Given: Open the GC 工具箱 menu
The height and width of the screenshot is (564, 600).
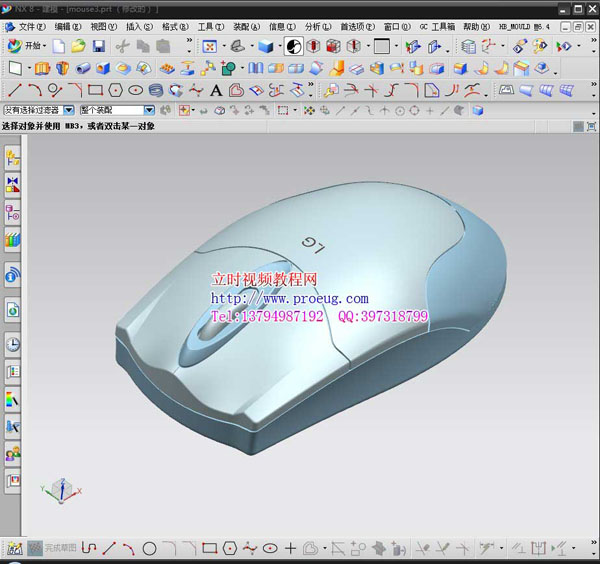Looking at the screenshot, I should 437,27.
